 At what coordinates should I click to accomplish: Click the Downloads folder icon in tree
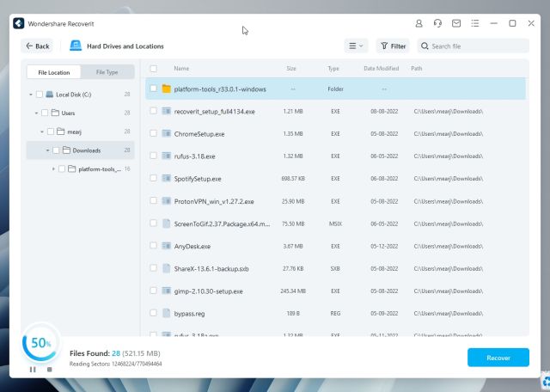67,150
